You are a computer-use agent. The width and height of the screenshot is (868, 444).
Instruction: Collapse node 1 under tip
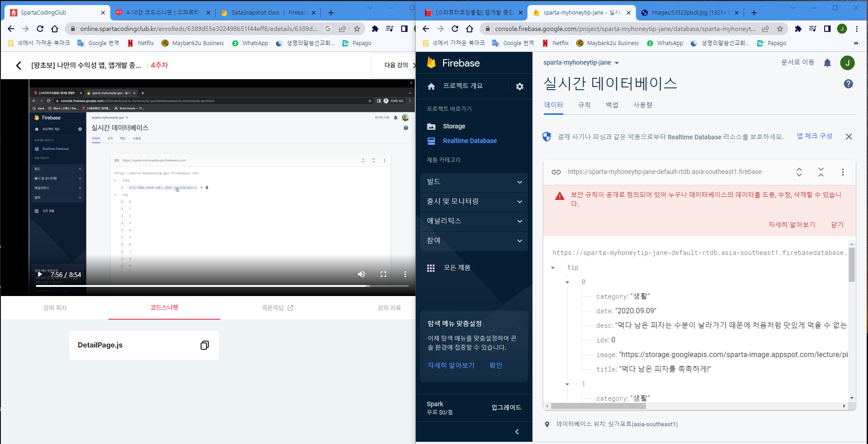pyautogui.click(x=567, y=384)
